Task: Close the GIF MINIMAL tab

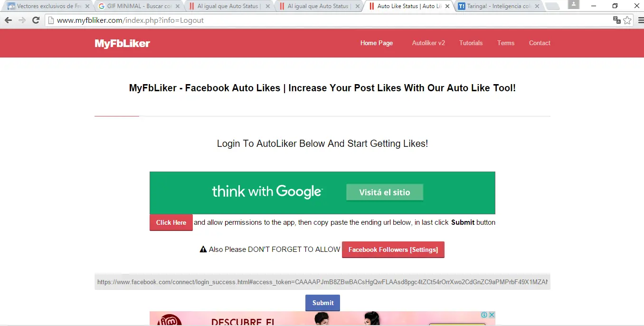Action: 178,7
